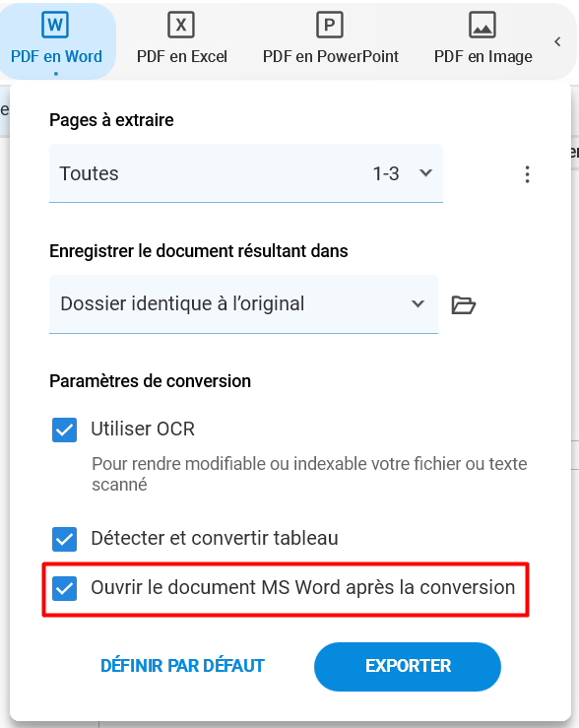This screenshot has height=728, width=579.
Task: Uncheck Utiliser OCR
Action: tap(64, 430)
